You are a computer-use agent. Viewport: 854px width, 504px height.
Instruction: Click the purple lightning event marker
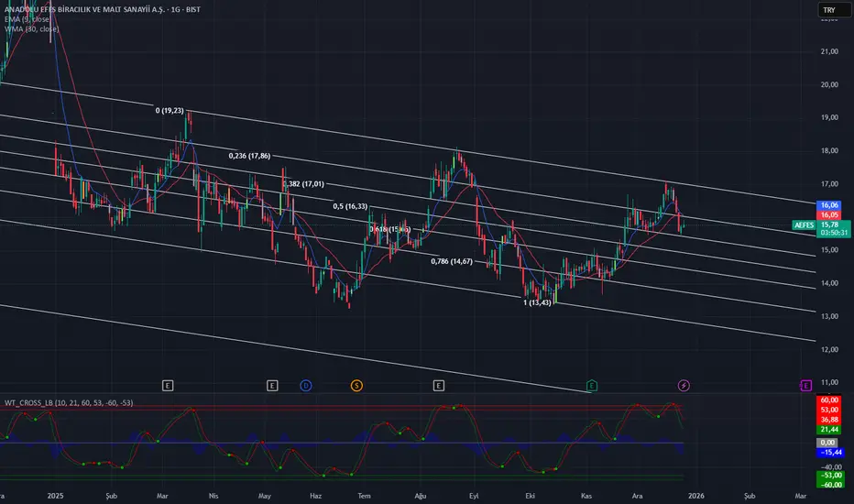[684, 386]
